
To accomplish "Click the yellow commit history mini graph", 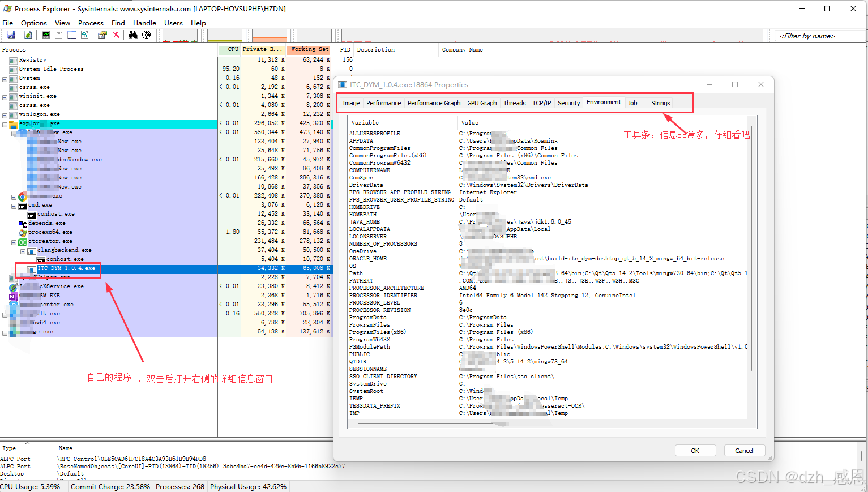I will [x=225, y=36].
